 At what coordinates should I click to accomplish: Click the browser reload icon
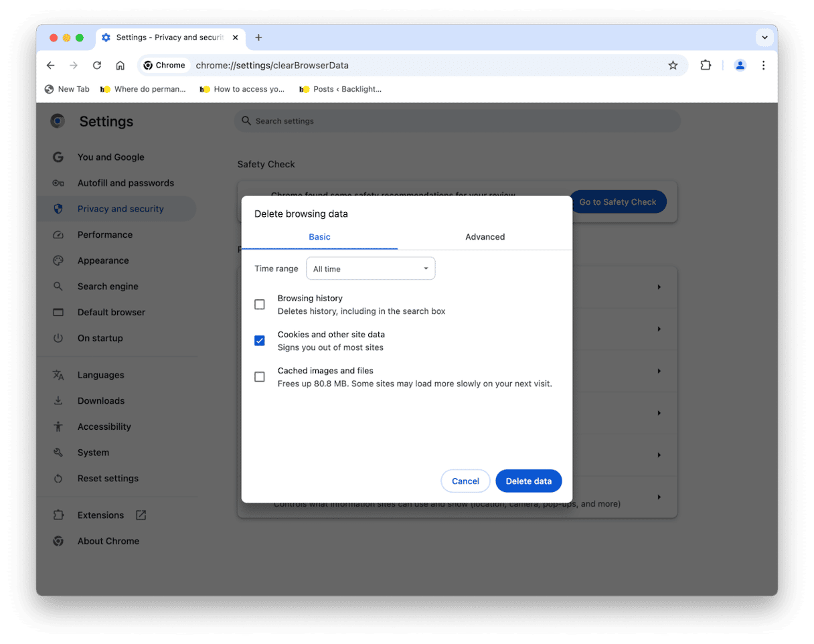click(97, 66)
